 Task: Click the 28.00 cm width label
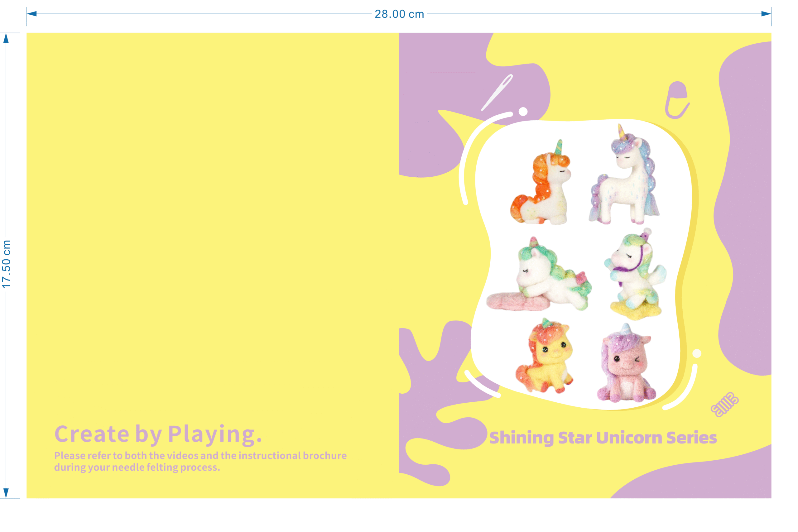pyautogui.click(x=399, y=14)
